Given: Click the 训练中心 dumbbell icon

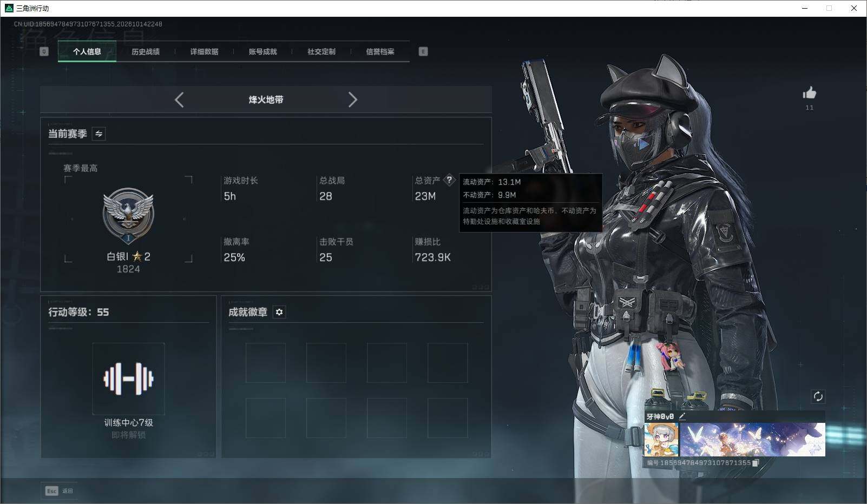Looking at the screenshot, I should click(128, 379).
